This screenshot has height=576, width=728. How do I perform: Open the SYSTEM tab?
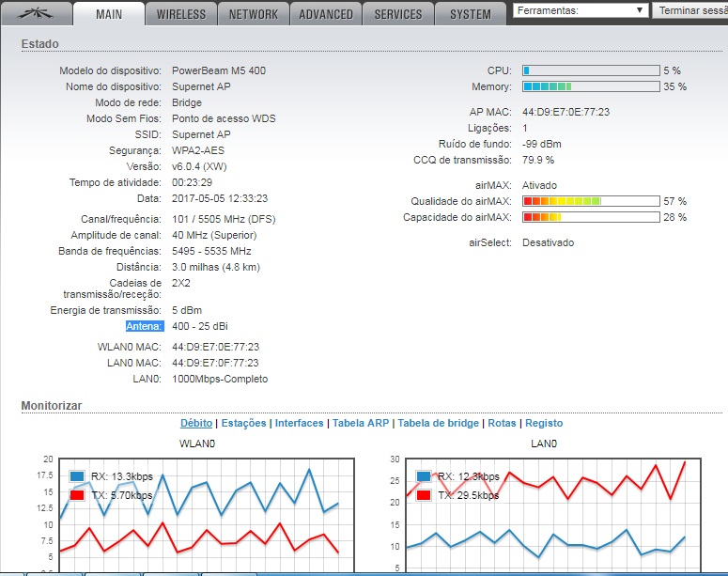pos(471,14)
